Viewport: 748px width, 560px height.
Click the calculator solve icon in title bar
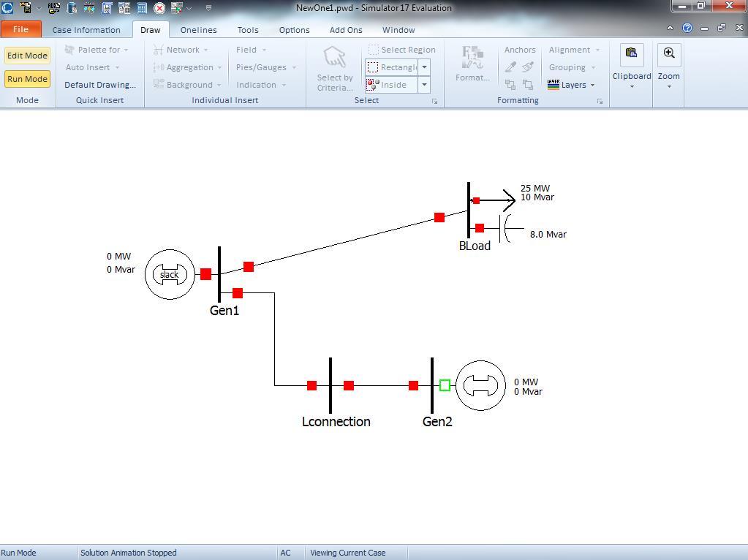(x=142, y=7)
